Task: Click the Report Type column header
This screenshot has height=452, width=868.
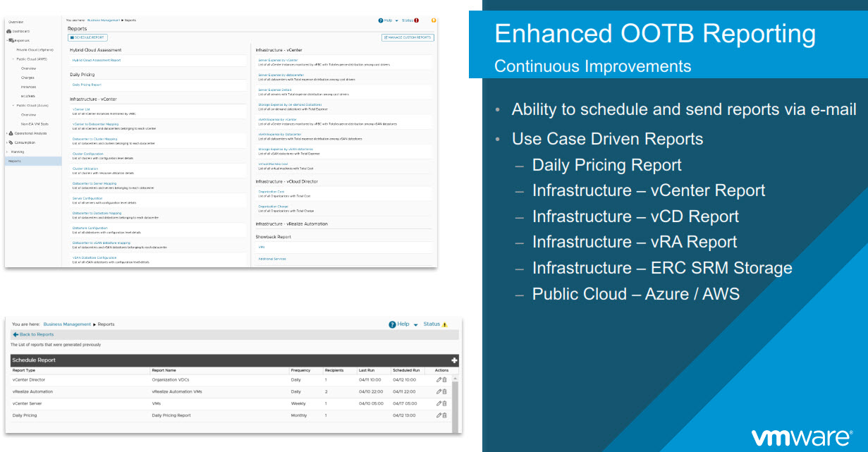Action: point(23,370)
